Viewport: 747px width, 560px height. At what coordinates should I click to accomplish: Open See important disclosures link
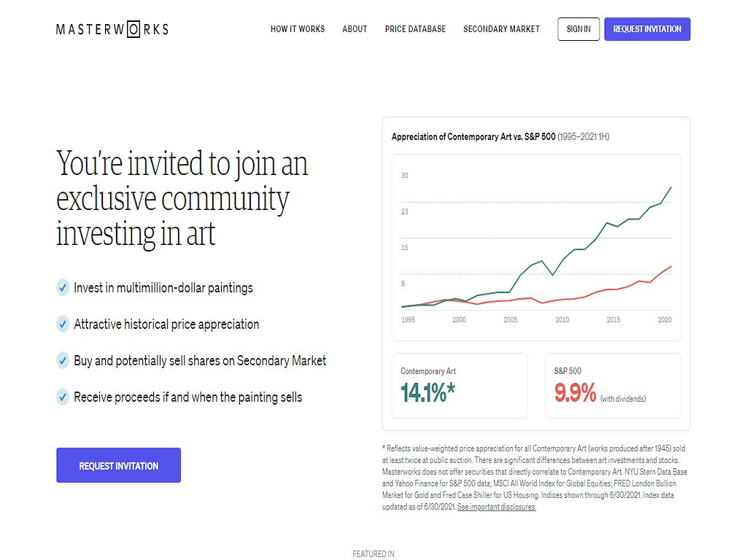496,507
